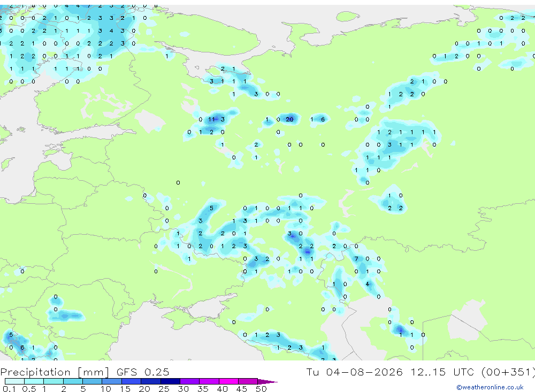Click the 'Precipitation [mm] GFS 0.25' title
The image size is (535, 392).
point(85,372)
